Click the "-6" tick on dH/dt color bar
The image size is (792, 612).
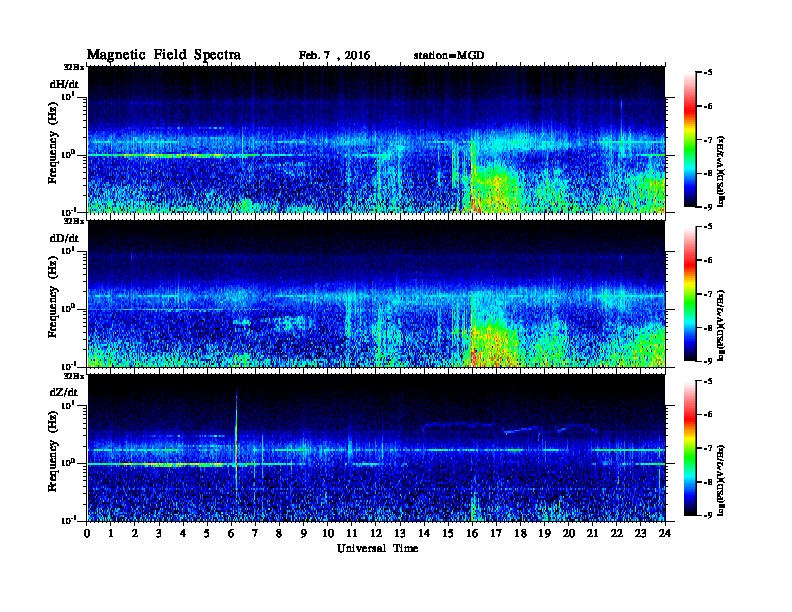pyautogui.click(x=708, y=106)
